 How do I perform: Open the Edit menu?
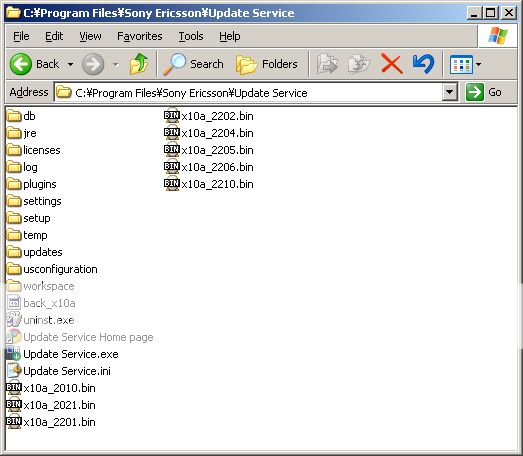pos(54,36)
